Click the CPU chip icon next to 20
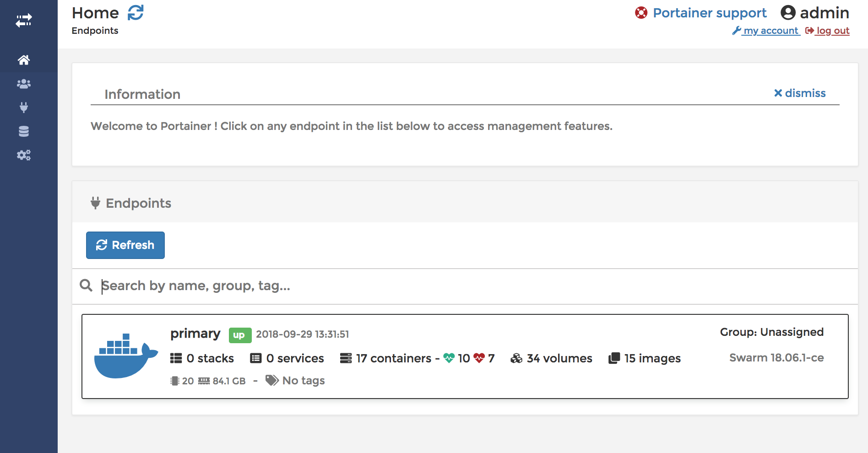This screenshot has width=868, height=453. tap(174, 381)
